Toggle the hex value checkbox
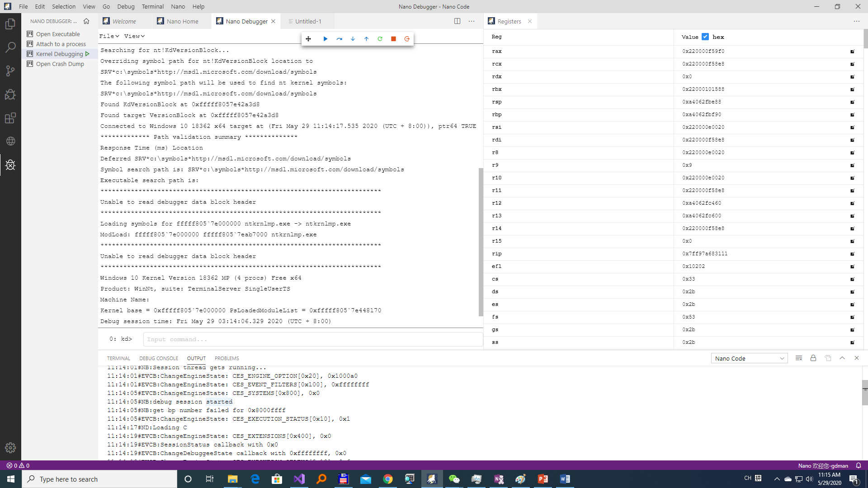The width and height of the screenshot is (868, 488). 705,37
